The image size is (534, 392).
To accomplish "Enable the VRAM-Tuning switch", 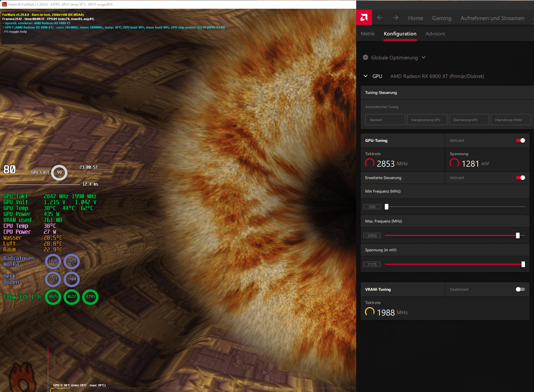I will click(x=520, y=289).
